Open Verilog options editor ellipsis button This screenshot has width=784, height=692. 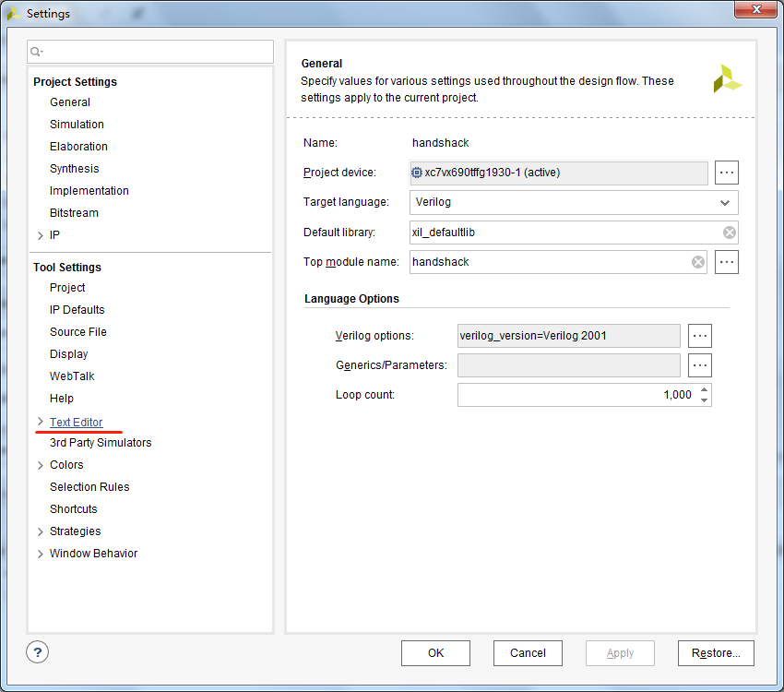700,336
